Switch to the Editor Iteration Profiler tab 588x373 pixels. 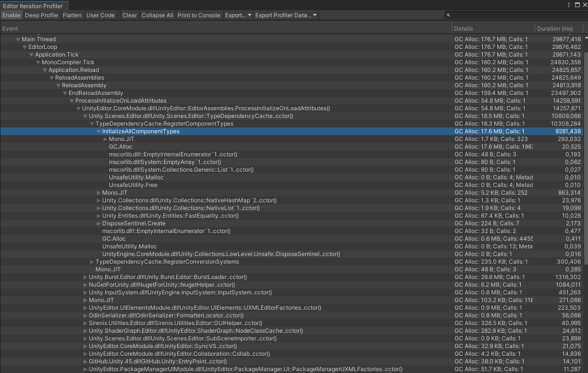(33, 5)
